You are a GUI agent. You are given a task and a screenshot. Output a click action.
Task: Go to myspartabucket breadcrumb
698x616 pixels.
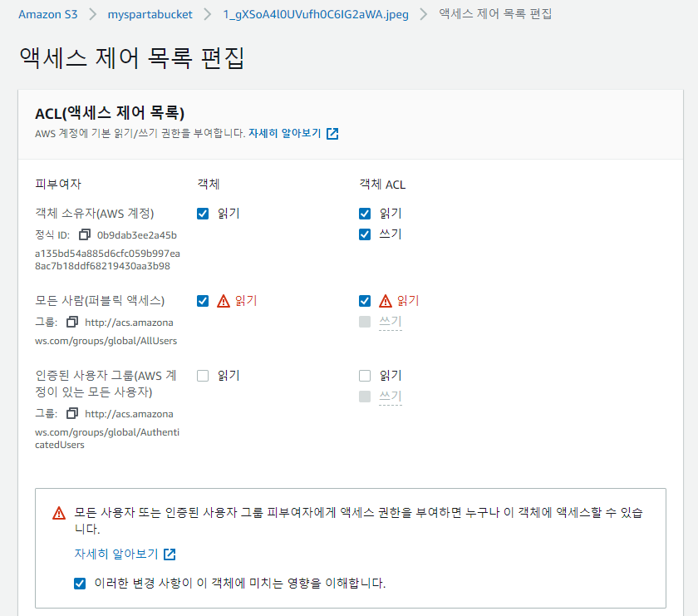[150, 14]
